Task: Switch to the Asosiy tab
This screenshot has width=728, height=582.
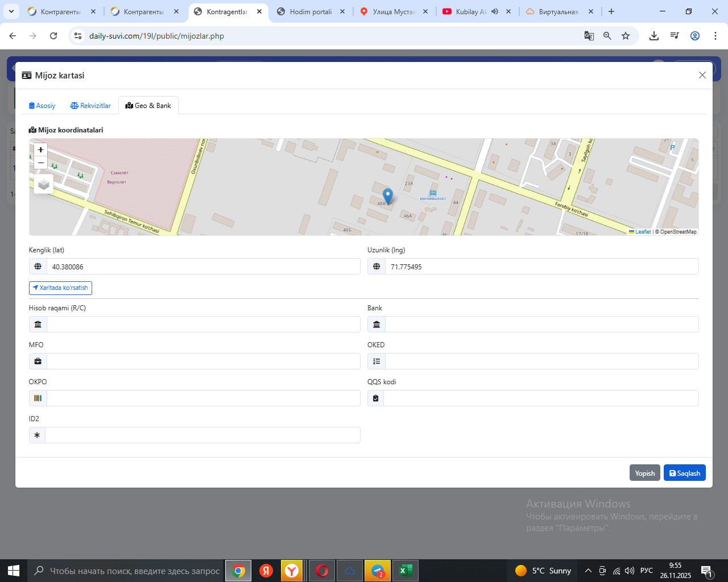Action: point(42,106)
